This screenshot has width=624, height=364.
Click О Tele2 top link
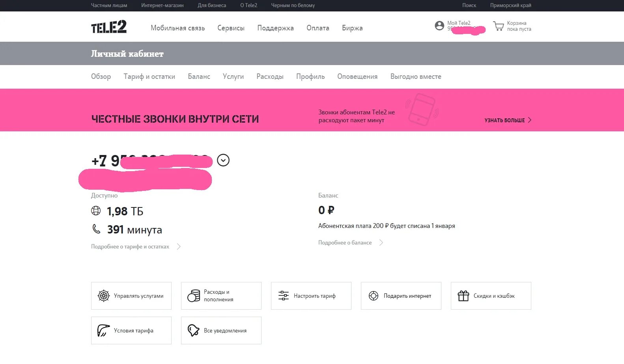click(x=248, y=6)
